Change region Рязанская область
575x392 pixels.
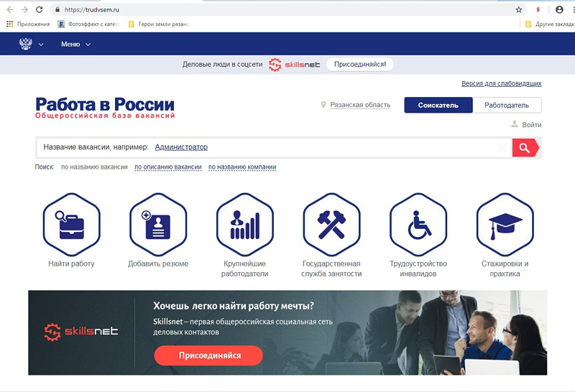[x=360, y=105]
